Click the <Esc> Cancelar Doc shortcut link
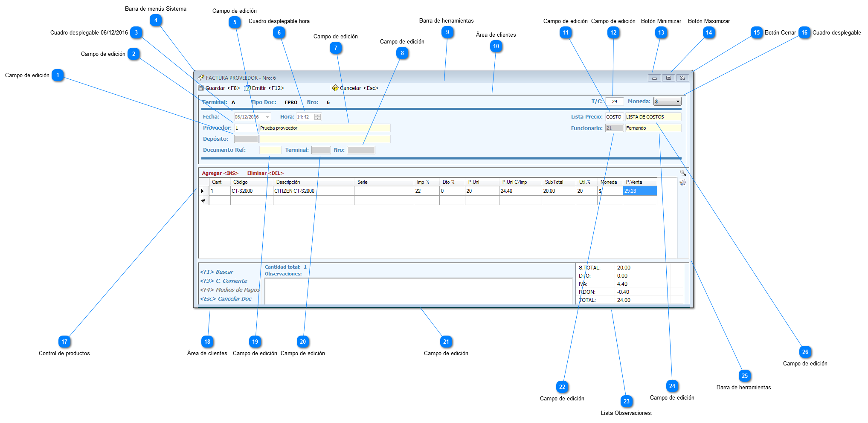Screen dimensions: 868x423 coord(226,299)
